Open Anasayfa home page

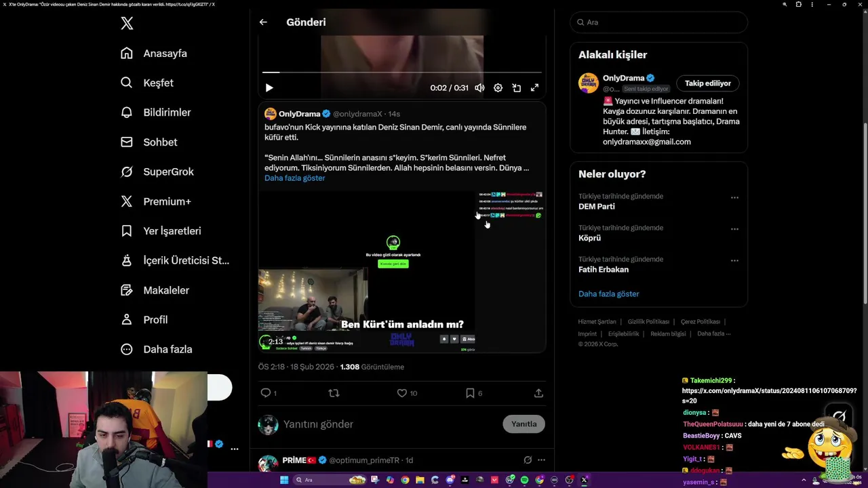point(154,54)
